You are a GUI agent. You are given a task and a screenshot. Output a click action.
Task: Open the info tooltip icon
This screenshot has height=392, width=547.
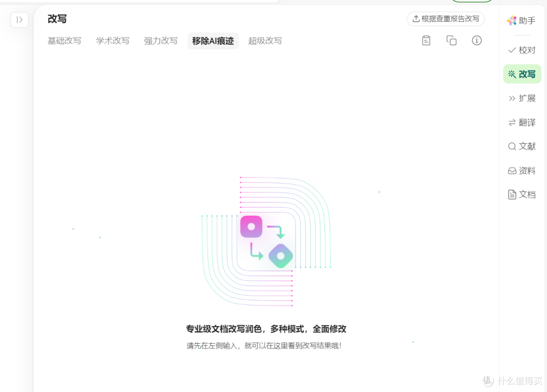coord(477,40)
